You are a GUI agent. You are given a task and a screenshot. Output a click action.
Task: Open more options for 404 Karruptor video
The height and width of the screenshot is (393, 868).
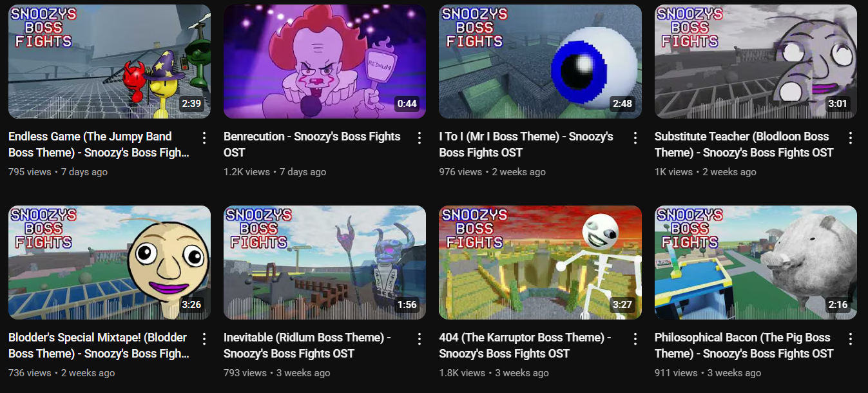pyautogui.click(x=635, y=339)
